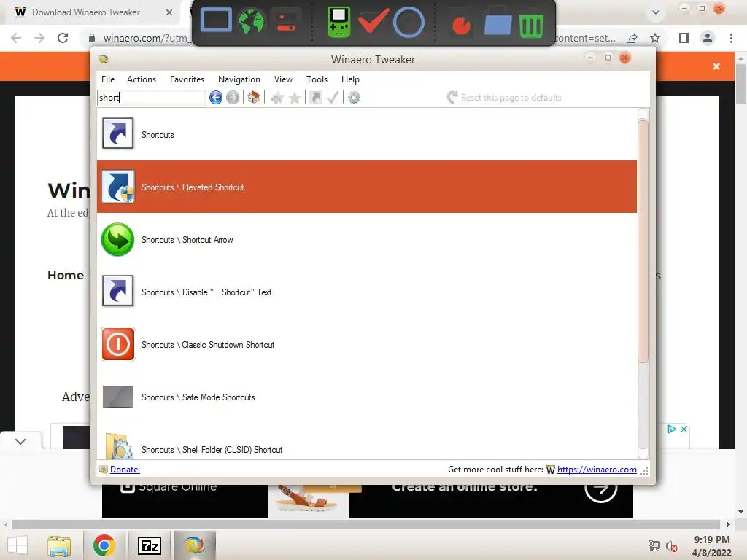Click the green trash bin icon in overlay

[531, 26]
